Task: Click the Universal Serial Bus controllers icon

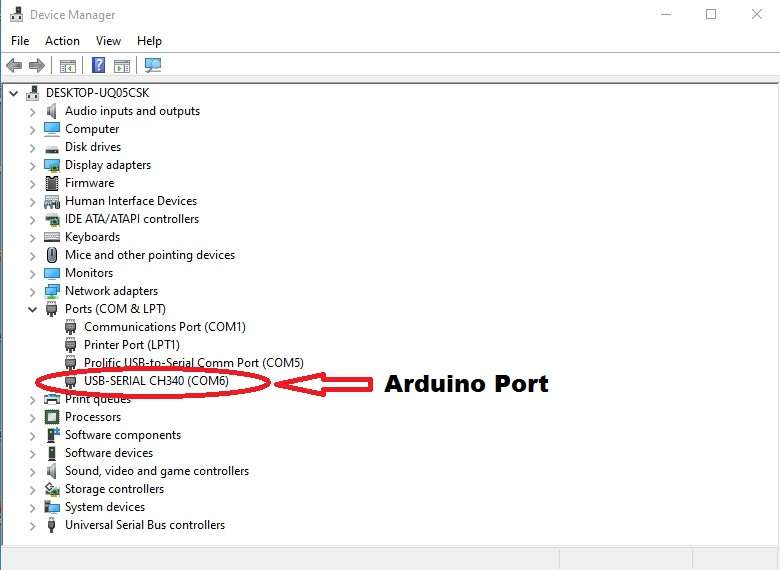Action: tap(52, 525)
